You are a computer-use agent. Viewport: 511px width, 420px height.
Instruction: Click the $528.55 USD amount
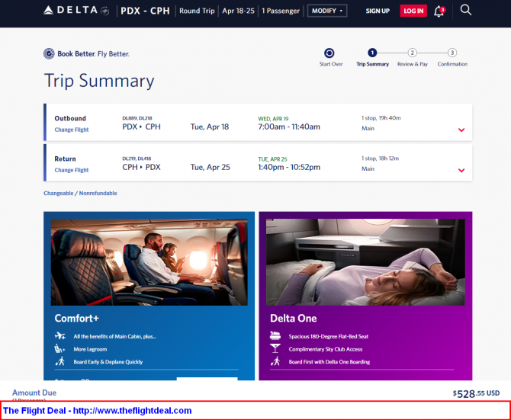click(x=476, y=393)
